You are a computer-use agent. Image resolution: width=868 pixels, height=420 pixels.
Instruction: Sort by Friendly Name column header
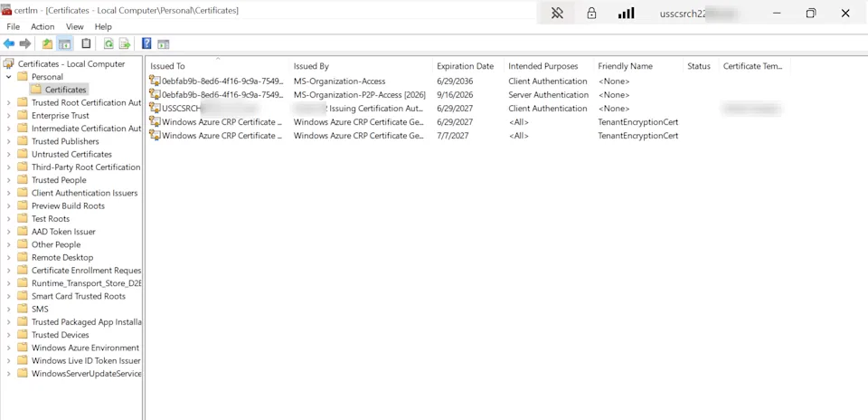coord(637,66)
